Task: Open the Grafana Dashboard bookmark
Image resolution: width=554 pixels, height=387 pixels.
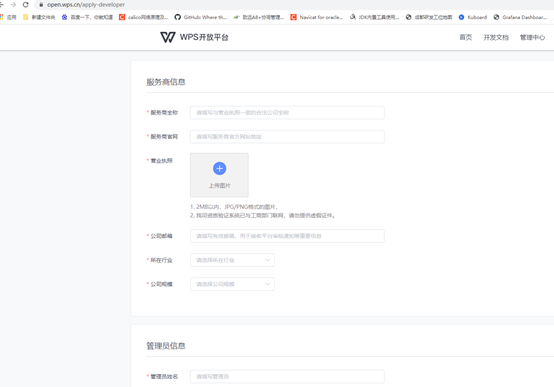Action: [520, 17]
